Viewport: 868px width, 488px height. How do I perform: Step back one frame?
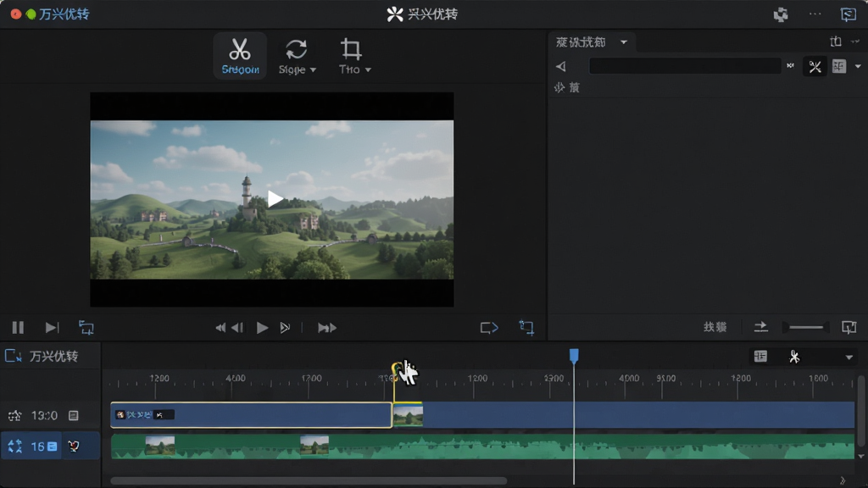pos(237,328)
